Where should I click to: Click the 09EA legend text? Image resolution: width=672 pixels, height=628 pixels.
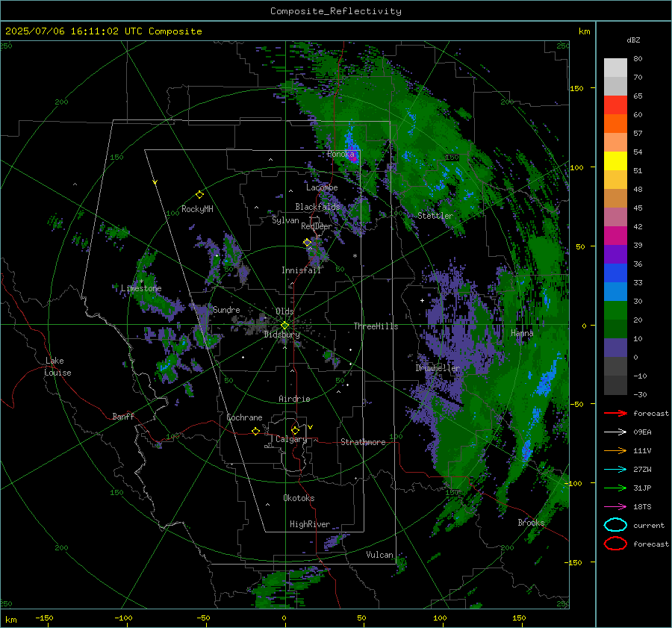point(642,432)
